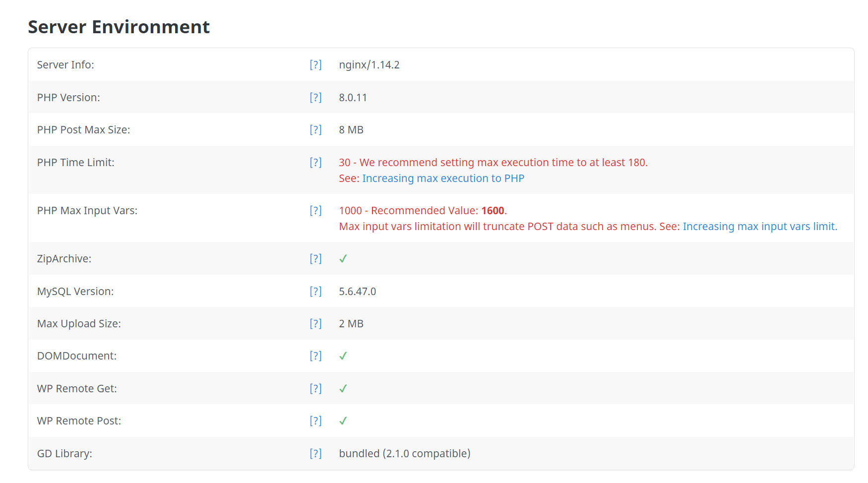
Task: Click the [?] for PHP Max Input Vars
Action: point(315,211)
